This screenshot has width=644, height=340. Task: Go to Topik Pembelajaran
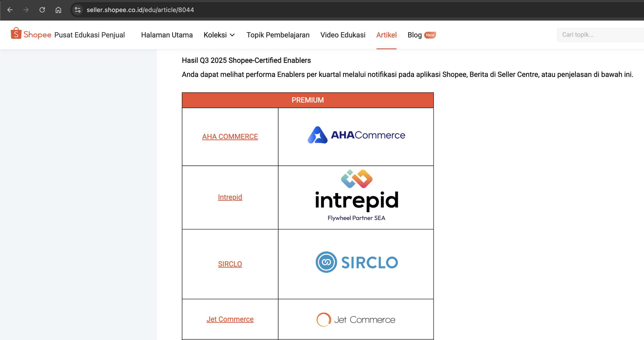(278, 35)
